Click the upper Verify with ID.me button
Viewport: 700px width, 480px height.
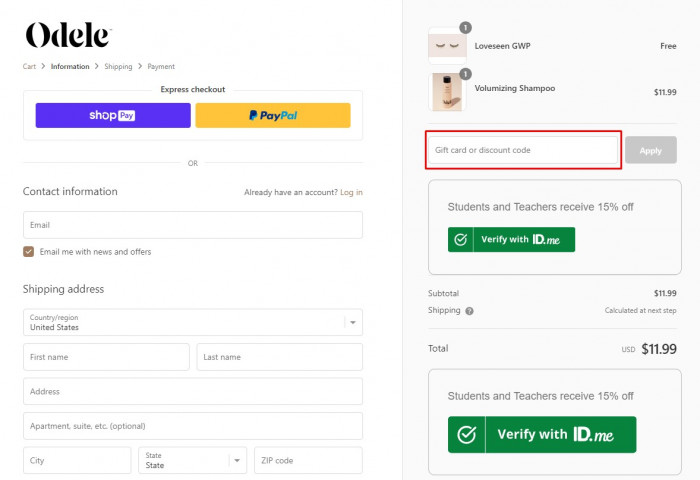[511, 240]
